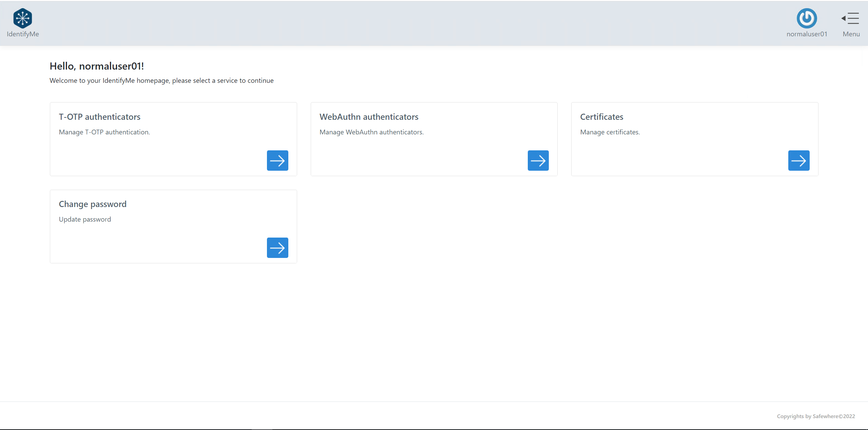Click the 'Hello, normaluser01!' heading

coord(97,66)
